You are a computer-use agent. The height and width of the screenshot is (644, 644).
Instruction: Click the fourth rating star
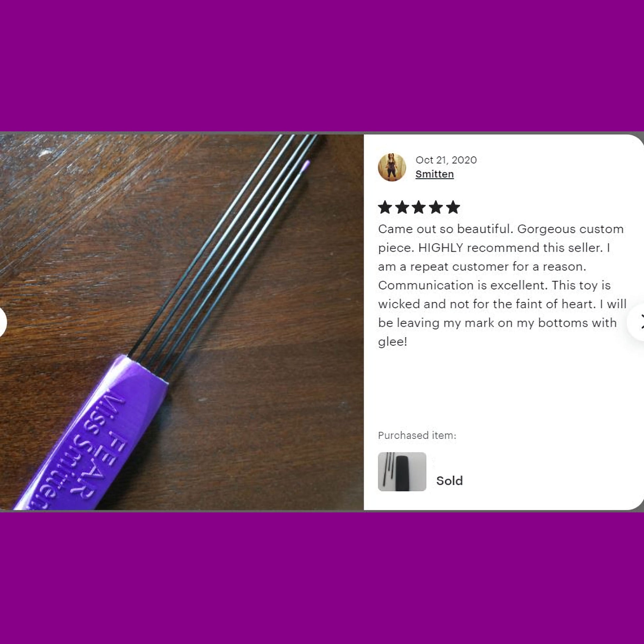pos(436,207)
